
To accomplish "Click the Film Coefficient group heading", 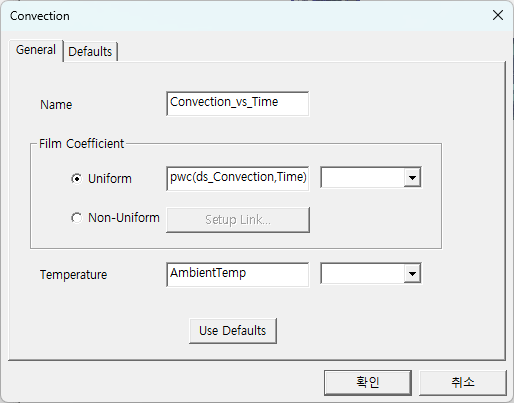I will [82, 144].
